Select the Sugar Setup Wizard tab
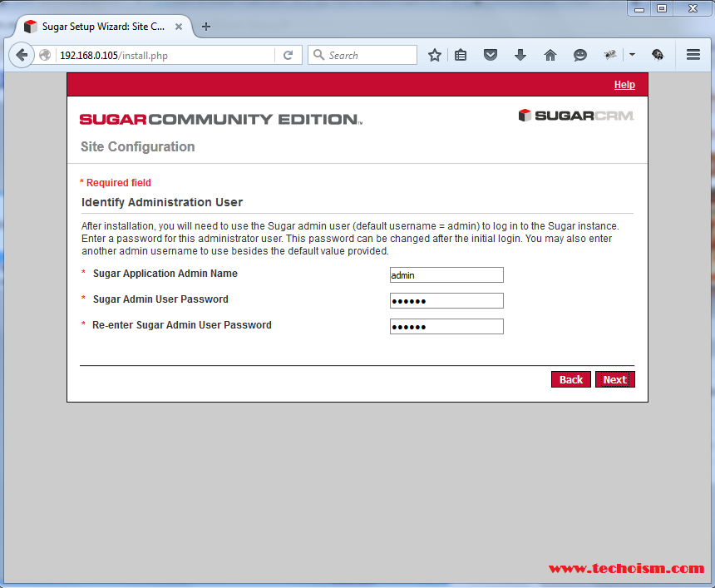 (x=104, y=27)
